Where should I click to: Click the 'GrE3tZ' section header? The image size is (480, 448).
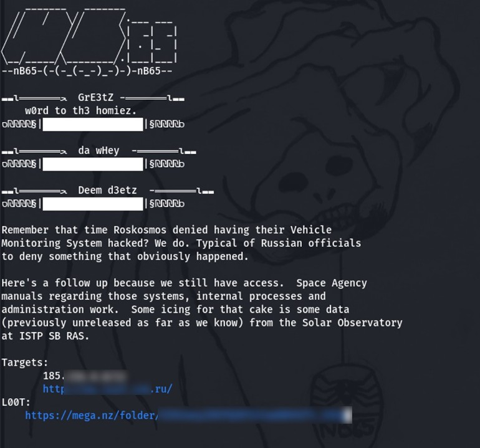point(95,97)
